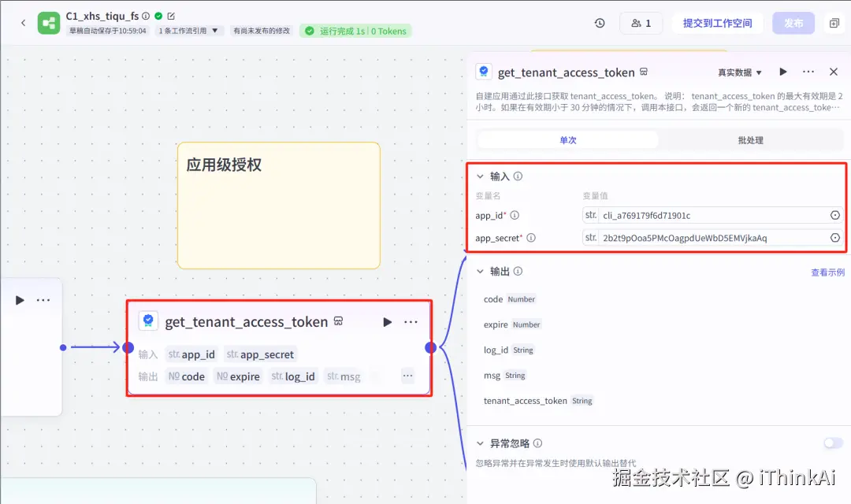Viewport: 851px width, 504px height.
Task: Open canvas node ellipsis menu for get_tenant_access_token
Action: click(x=411, y=322)
